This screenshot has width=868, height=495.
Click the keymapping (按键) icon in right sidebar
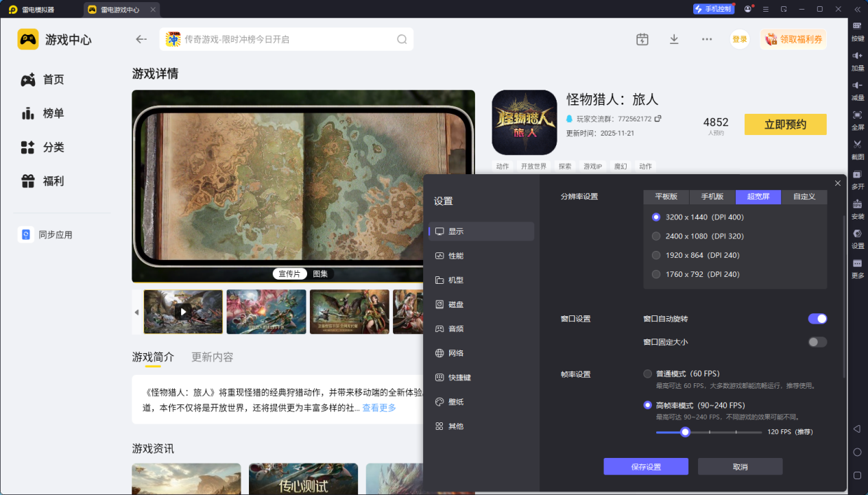(x=857, y=26)
